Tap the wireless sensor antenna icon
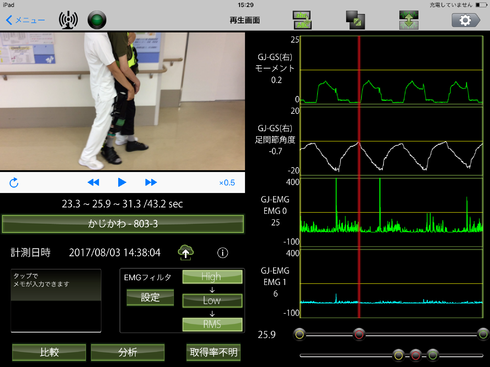 [x=68, y=20]
